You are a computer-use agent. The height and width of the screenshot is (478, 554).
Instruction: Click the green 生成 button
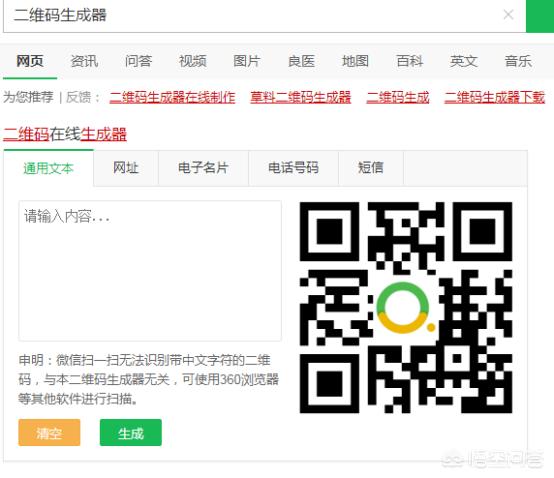coord(131,432)
